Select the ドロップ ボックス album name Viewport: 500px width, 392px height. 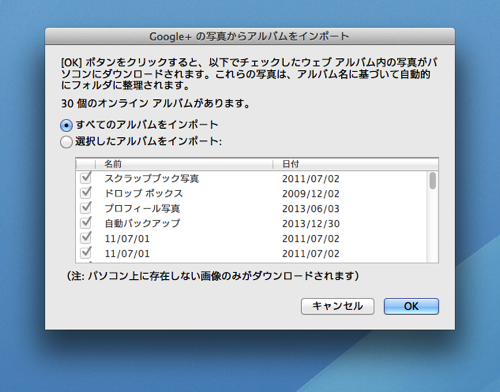(x=144, y=194)
